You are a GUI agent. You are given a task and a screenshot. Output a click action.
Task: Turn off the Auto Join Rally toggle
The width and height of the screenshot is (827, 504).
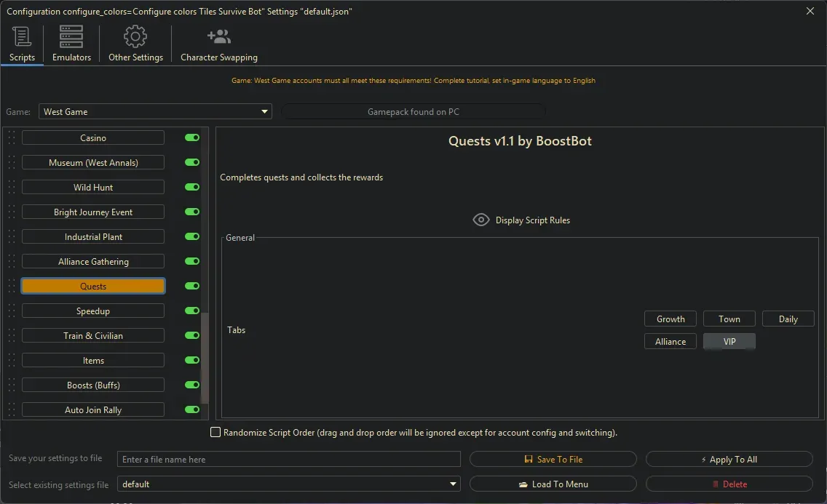(x=191, y=409)
